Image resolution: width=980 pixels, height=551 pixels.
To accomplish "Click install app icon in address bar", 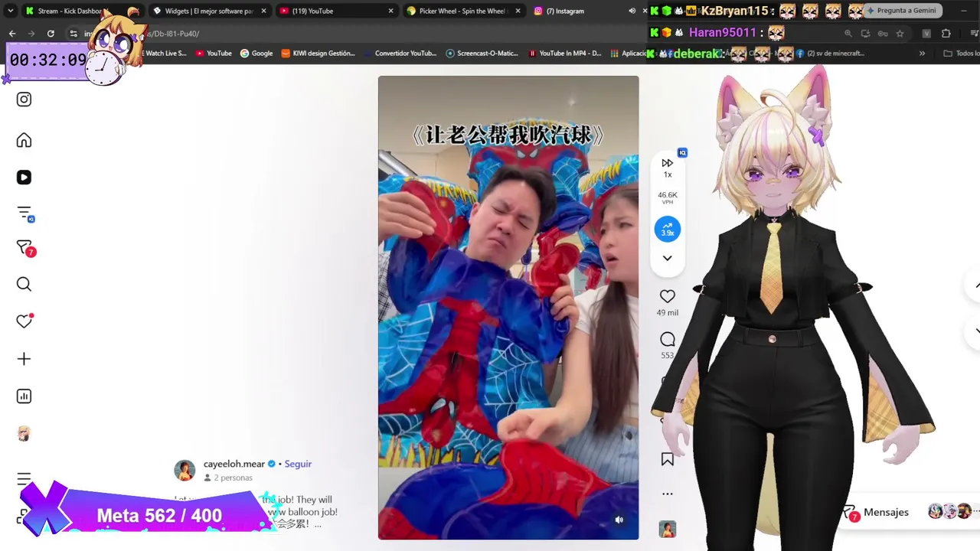I will 865,34.
